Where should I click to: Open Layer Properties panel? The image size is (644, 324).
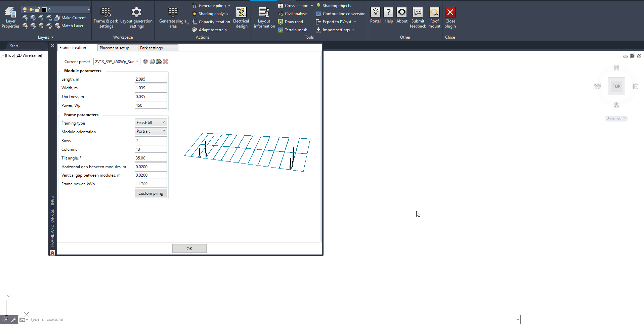point(10,17)
